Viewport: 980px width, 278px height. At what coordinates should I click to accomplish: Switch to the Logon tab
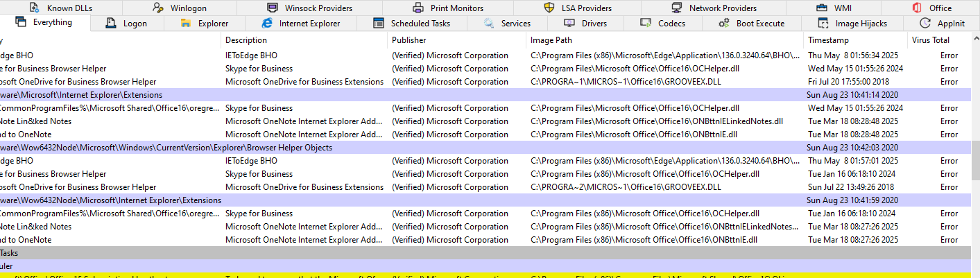click(126, 24)
